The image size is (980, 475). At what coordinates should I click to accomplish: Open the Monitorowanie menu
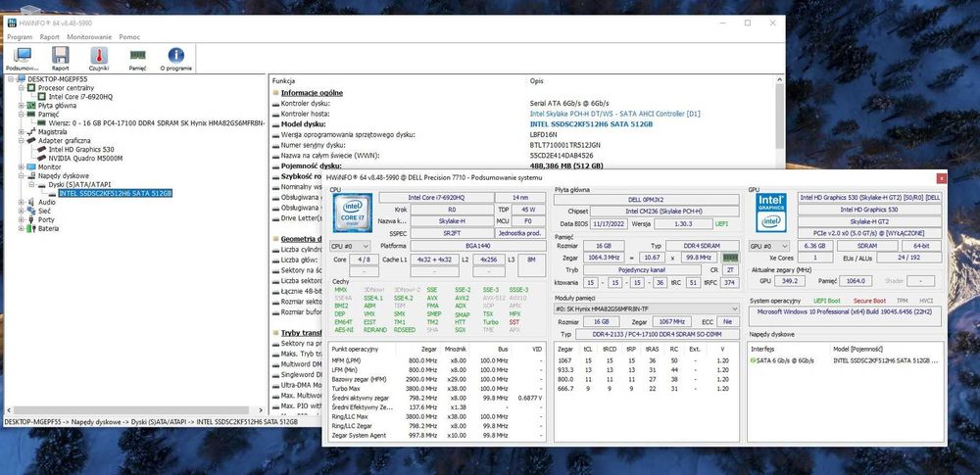click(89, 37)
